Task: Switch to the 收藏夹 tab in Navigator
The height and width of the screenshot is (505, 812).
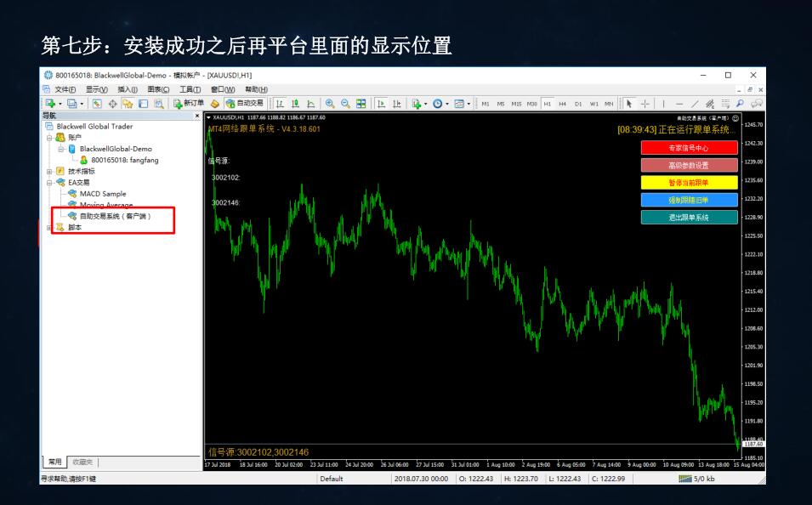Action: (82, 462)
